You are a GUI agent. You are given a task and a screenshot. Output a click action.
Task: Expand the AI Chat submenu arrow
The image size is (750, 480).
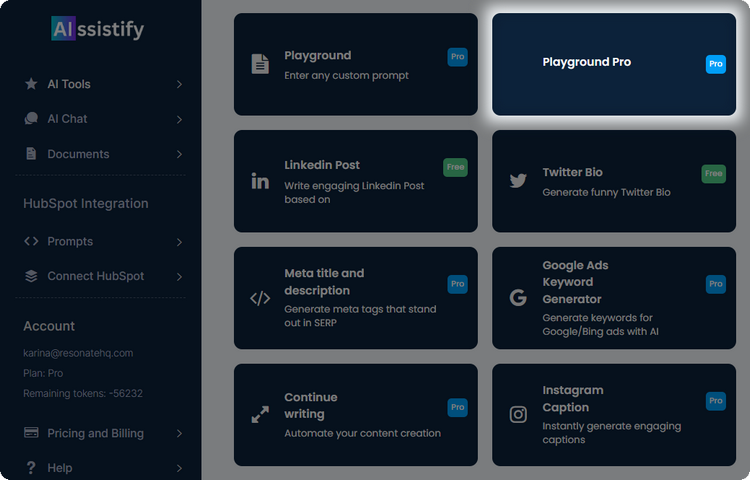click(x=179, y=119)
